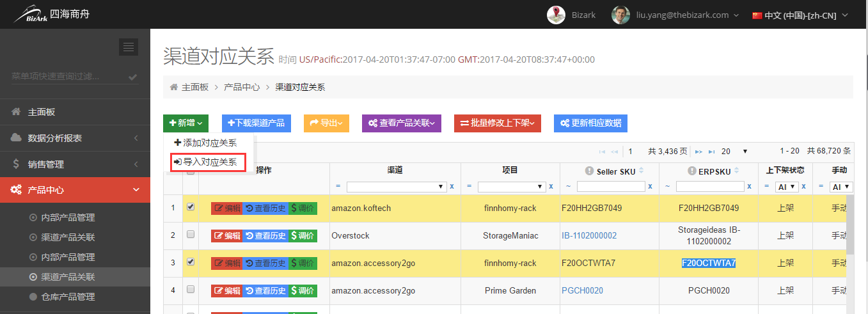The height and width of the screenshot is (314, 868).
Task: Go to previous page of grid
Action: coord(614,152)
